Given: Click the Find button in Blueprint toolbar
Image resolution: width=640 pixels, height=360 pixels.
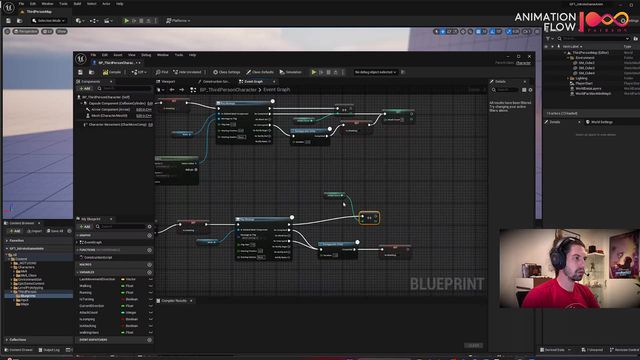Looking at the screenshot, I should pyautogui.click(x=162, y=72).
